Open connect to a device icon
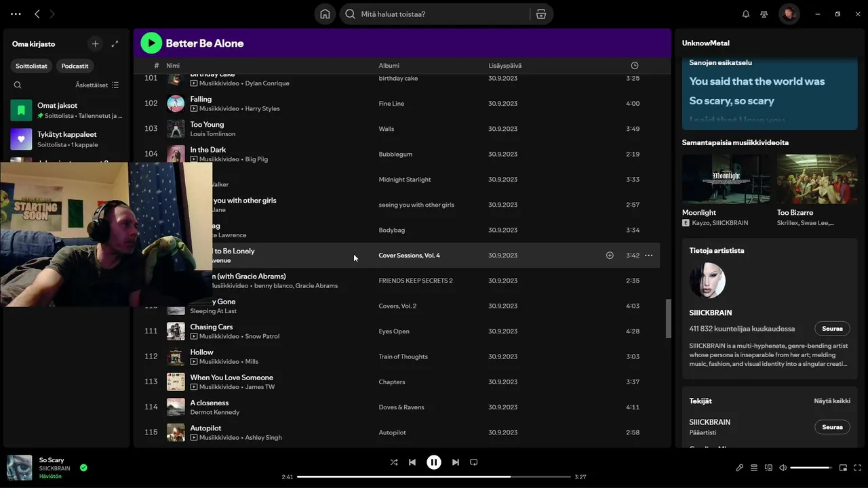Viewport: 868px width, 488px height. (x=768, y=468)
